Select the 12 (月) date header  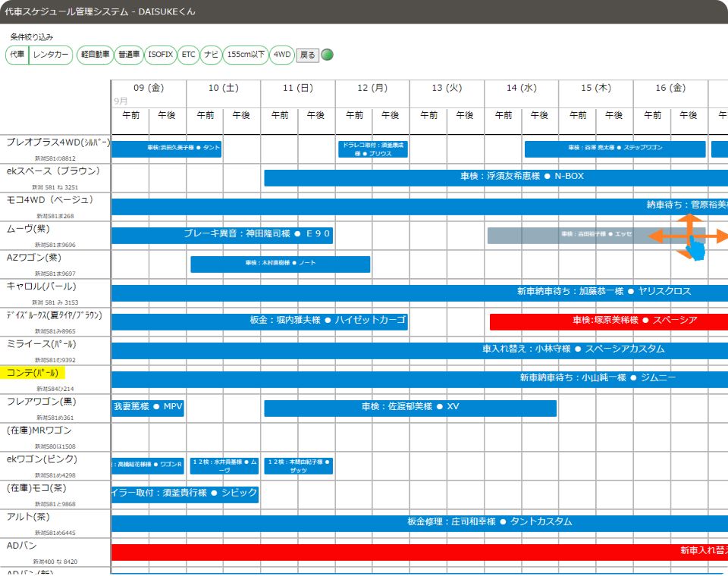[372, 88]
